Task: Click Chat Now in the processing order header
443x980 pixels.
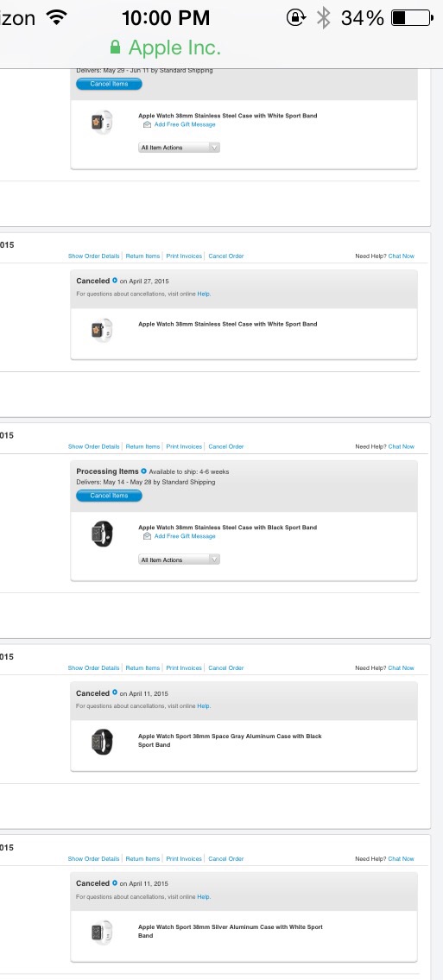Action: point(402,447)
